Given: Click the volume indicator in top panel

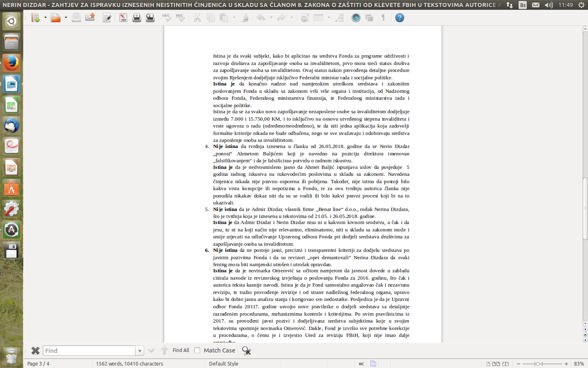Looking at the screenshot, I should (x=549, y=5).
